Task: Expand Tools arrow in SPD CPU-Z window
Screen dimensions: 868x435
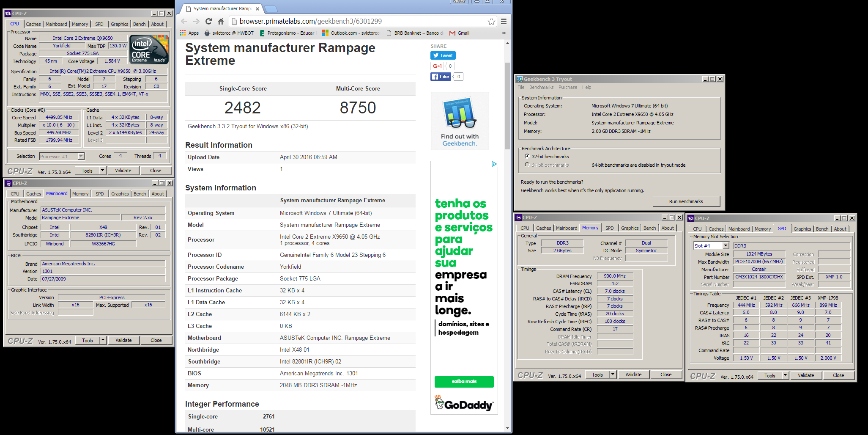Action: (785, 375)
